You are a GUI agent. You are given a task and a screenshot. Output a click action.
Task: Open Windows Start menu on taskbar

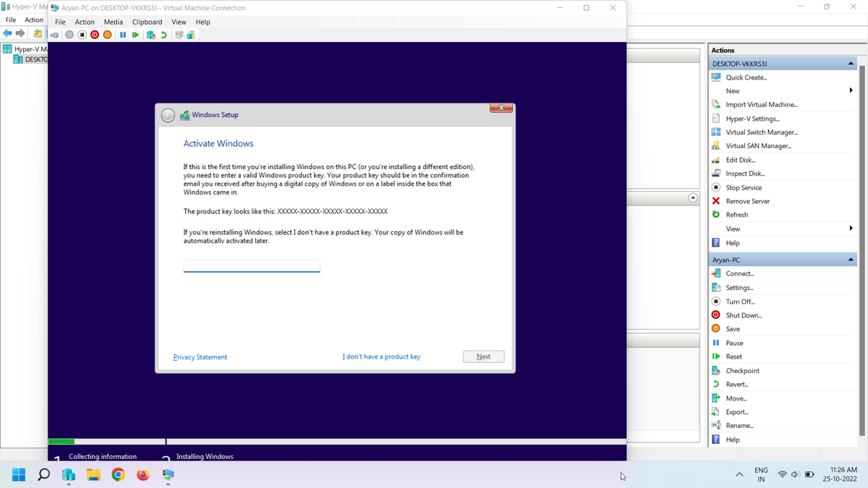[x=19, y=475]
